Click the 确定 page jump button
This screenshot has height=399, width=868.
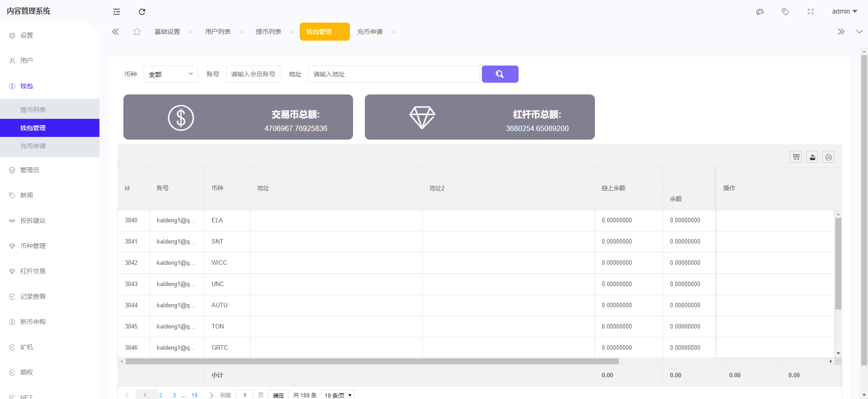pos(278,395)
